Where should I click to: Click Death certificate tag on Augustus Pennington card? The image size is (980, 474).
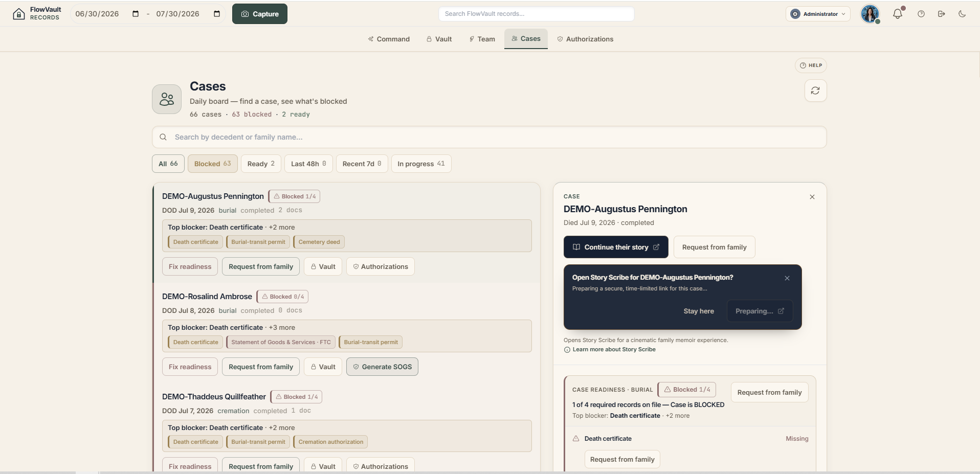(x=195, y=242)
